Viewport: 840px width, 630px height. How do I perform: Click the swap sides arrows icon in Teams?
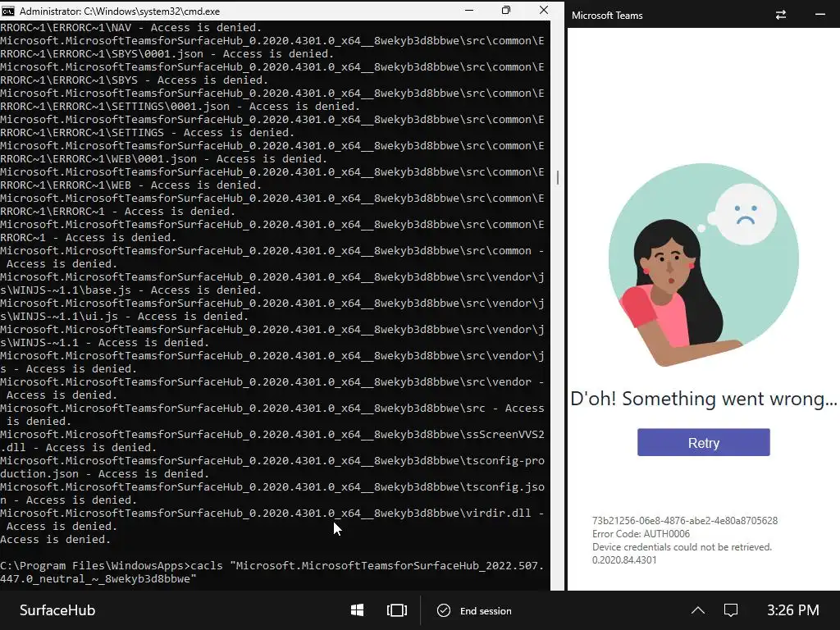781,15
